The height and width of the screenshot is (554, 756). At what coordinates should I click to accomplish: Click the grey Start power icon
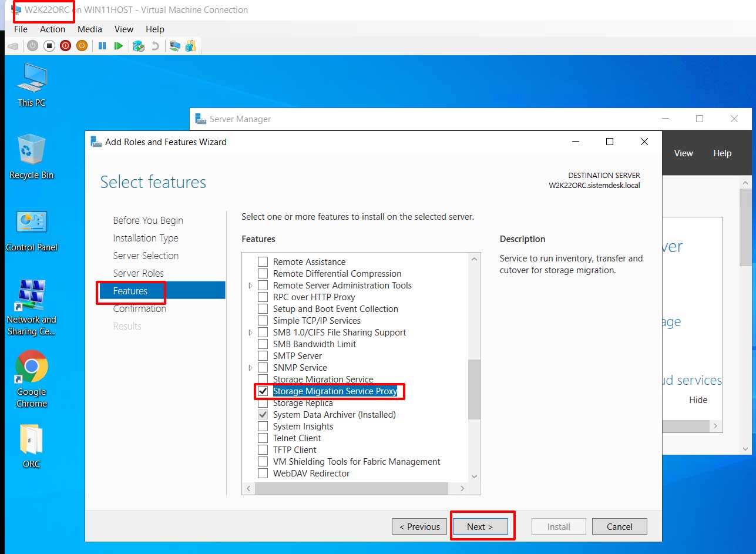click(x=33, y=46)
